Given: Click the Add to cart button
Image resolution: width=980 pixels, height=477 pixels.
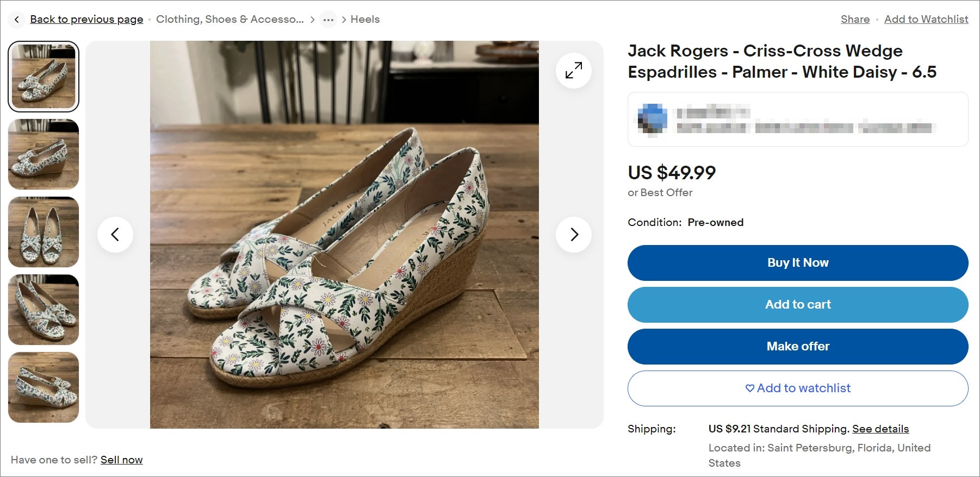Looking at the screenshot, I should tap(797, 304).
